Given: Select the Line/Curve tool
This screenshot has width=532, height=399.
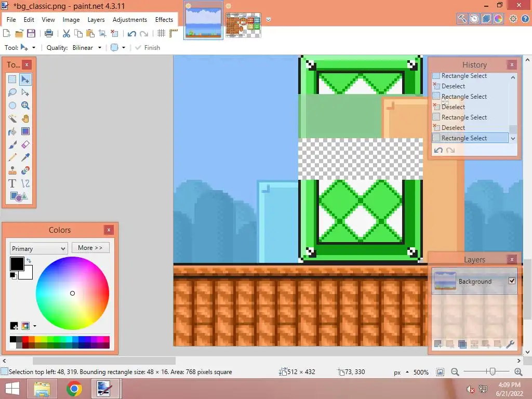Looking at the screenshot, I should 25,183.
